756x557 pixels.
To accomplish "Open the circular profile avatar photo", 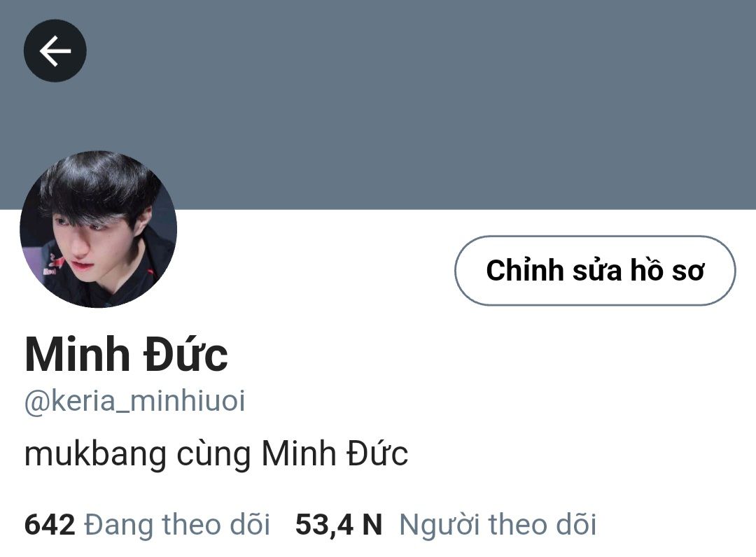I will coord(99,230).
